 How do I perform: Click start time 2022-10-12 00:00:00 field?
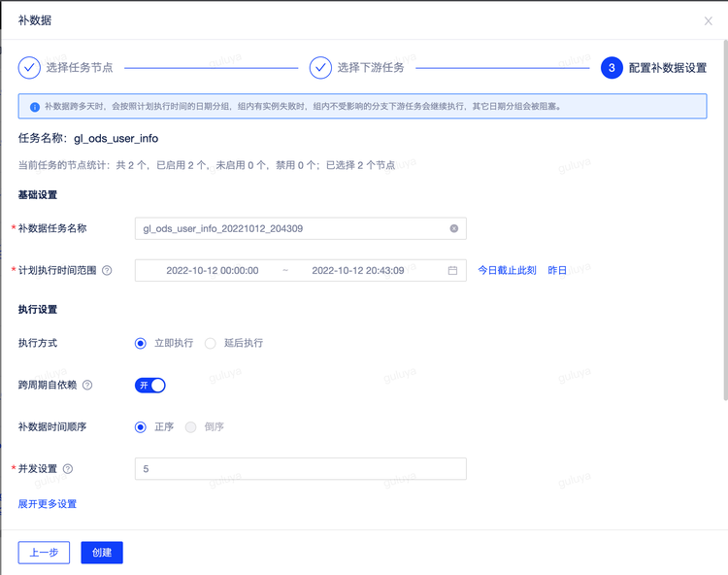213,271
